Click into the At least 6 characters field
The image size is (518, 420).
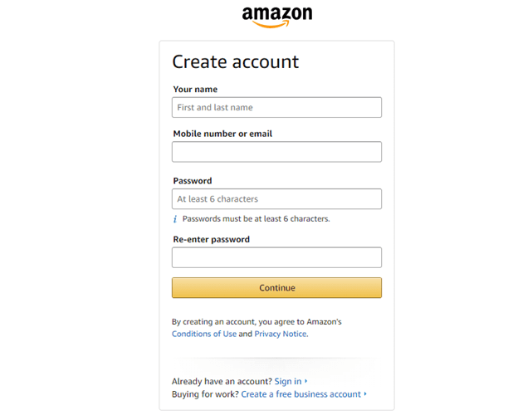click(x=276, y=199)
